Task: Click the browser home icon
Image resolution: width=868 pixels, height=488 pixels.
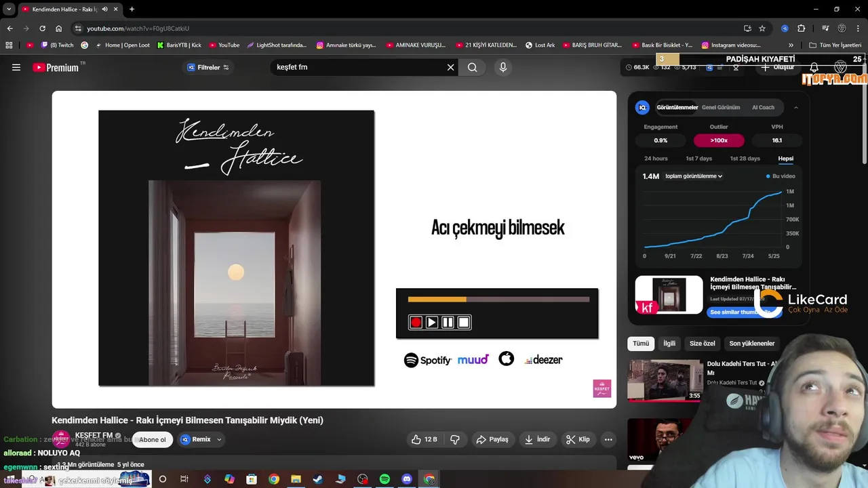Action: (58, 28)
